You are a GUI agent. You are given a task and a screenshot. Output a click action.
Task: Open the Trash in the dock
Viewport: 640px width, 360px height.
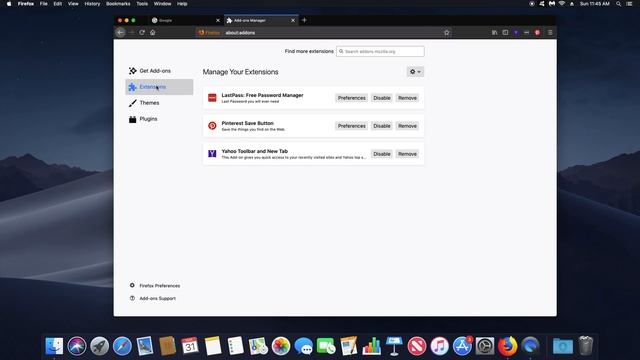tap(586, 346)
